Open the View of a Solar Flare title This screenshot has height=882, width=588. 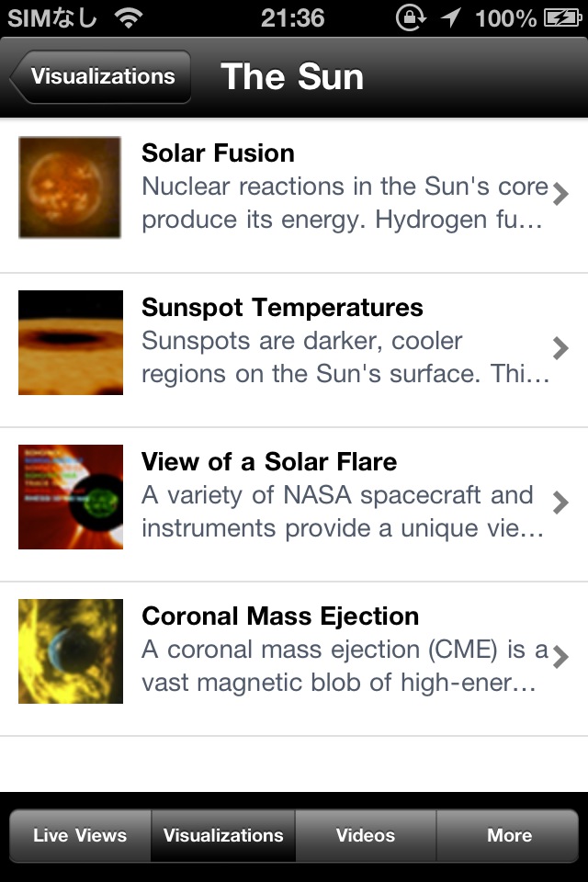point(269,462)
